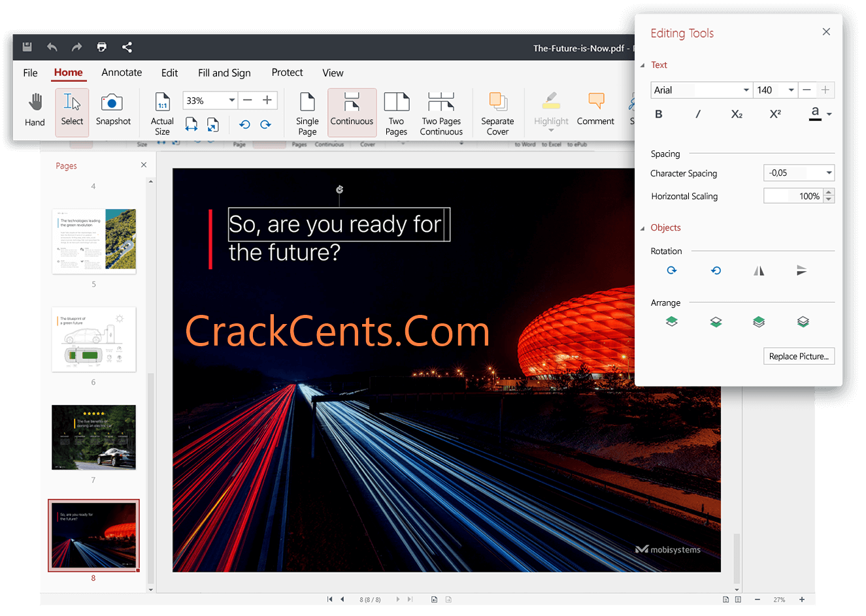The height and width of the screenshot is (616, 866).
Task: Switch to Single Page layout
Action: (307, 114)
